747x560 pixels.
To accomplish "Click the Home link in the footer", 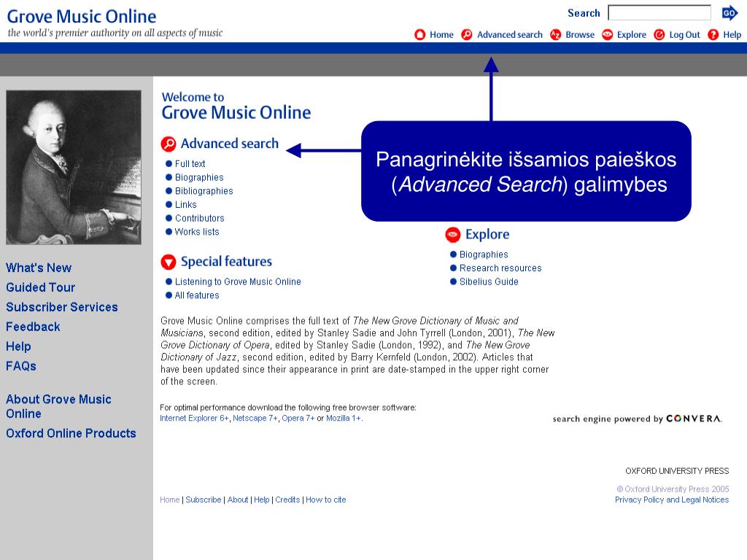I will (169, 499).
